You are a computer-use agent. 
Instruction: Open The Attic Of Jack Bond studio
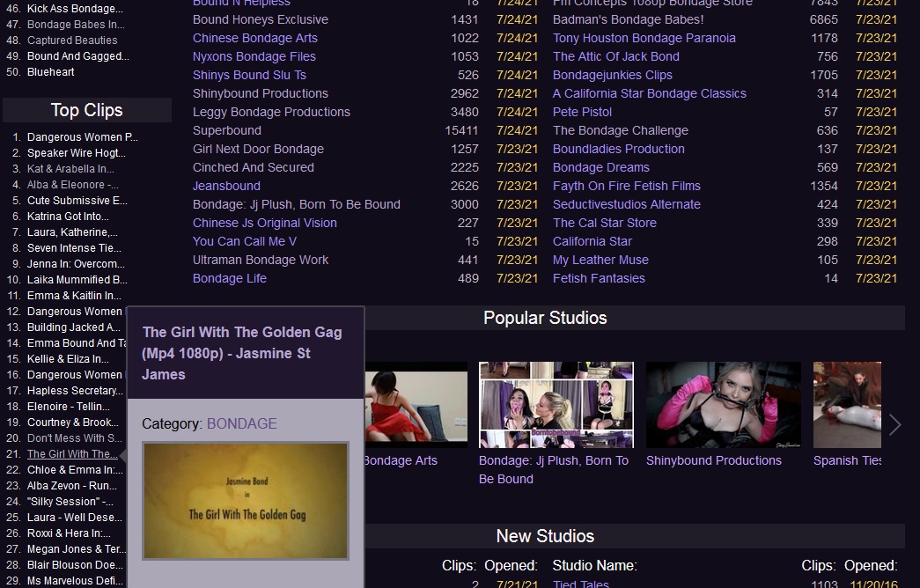616,56
